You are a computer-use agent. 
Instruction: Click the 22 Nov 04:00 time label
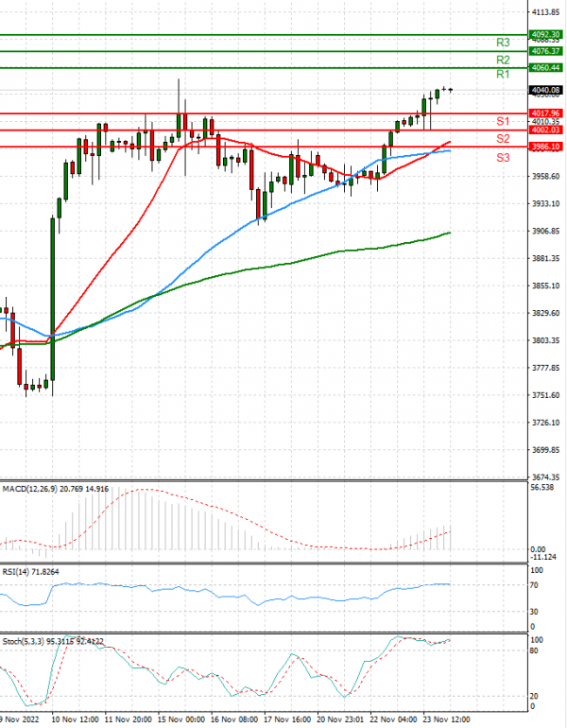coord(394,719)
